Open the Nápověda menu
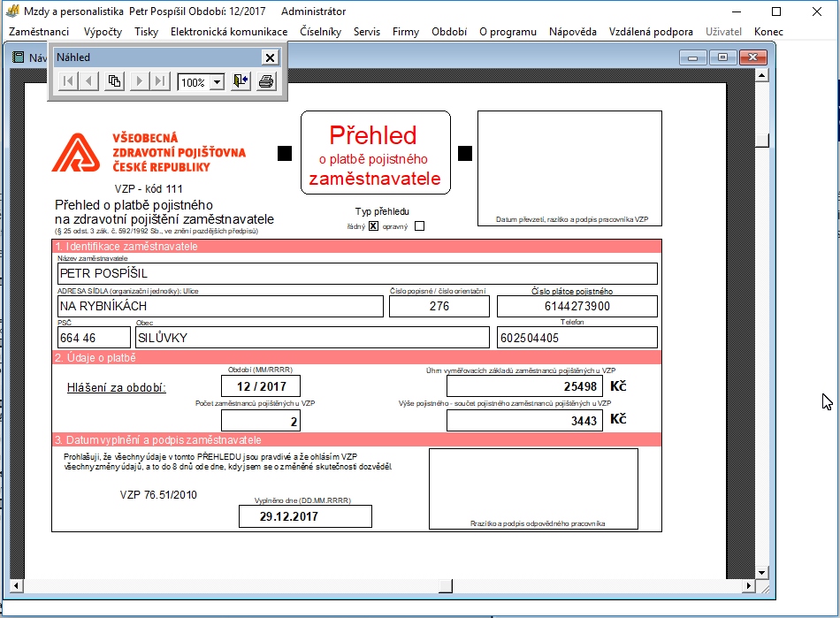The height and width of the screenshot is (618, 840). click(573, 32)
